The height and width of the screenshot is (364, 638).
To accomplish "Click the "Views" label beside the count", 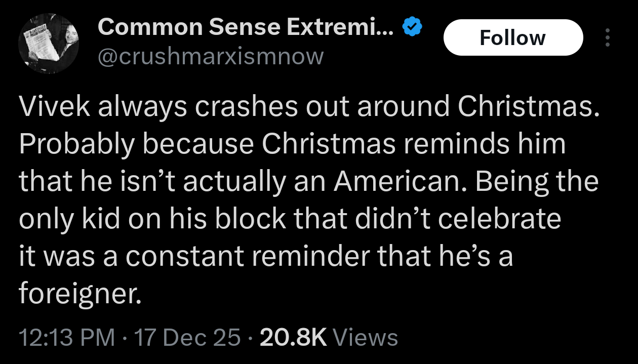I will pyautogui.click(x=366, y=338).
